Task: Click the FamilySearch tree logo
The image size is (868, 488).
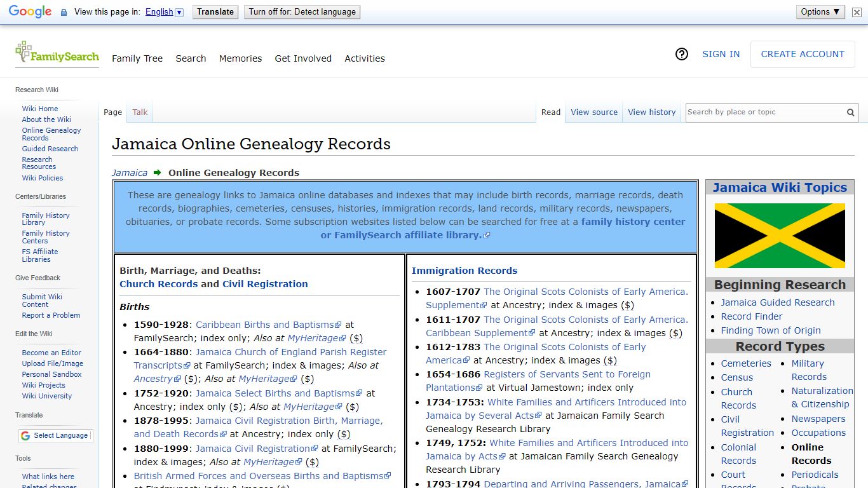Action: (57, 53)
